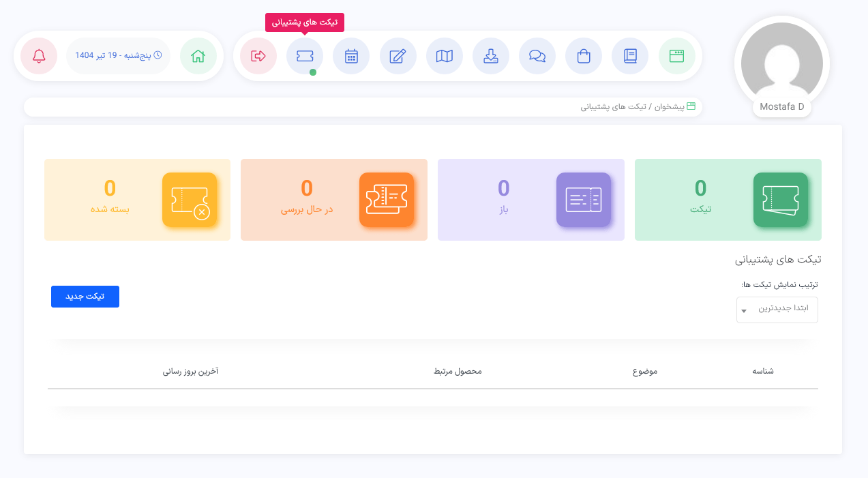
Task: Open the orders shopping bag icon
Action: point(583,56)
